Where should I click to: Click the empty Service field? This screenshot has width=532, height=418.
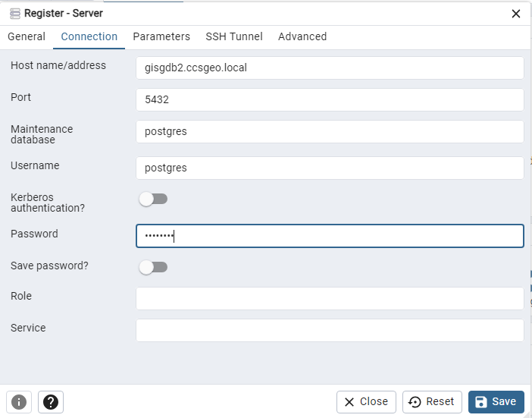point(330,331)
